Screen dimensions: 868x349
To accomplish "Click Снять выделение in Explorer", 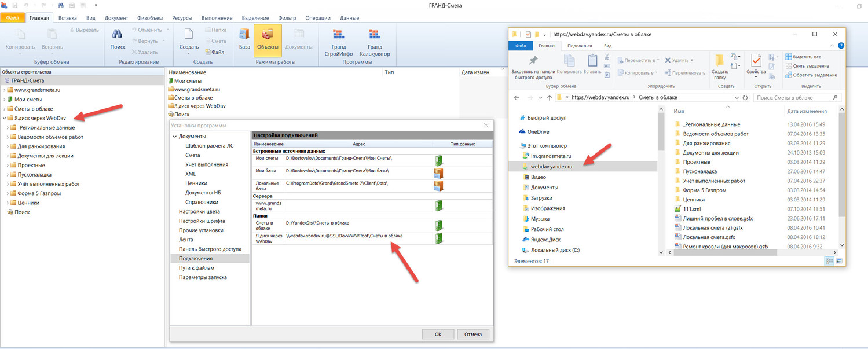I will tap(807, 66).
